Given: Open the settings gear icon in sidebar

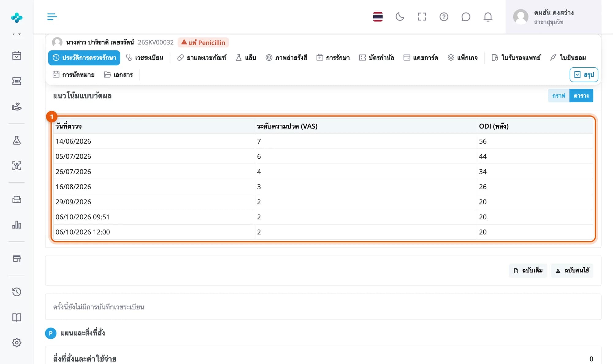Looking at the screenshot, I should (x=17, y=343).
